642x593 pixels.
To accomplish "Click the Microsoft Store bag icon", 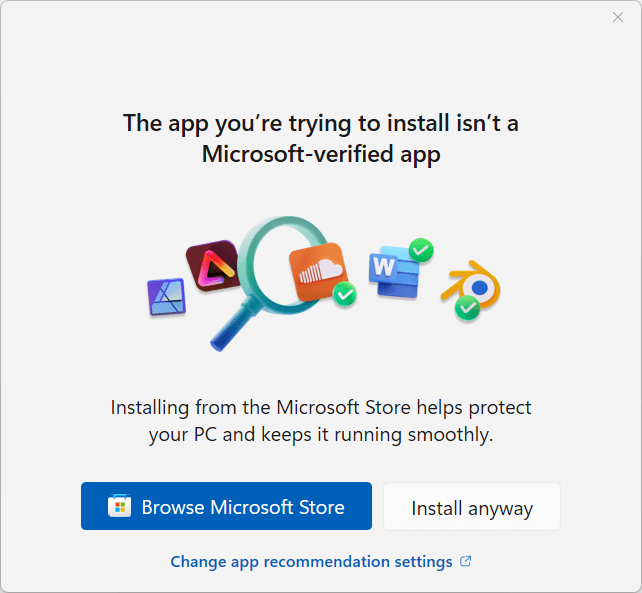I will pyautogui.click(x=120, y=507).
